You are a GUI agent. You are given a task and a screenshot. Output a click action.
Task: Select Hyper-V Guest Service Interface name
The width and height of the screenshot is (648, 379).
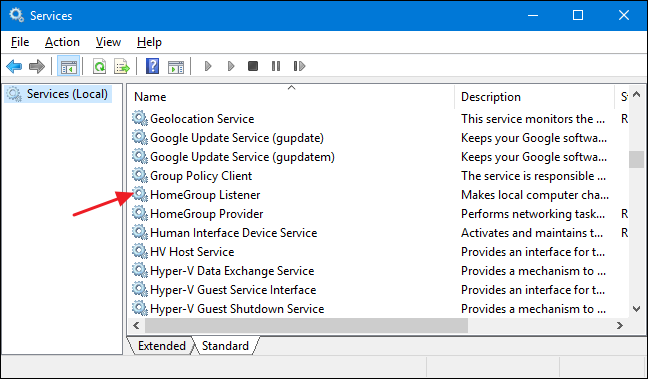(x=233, y=290)
